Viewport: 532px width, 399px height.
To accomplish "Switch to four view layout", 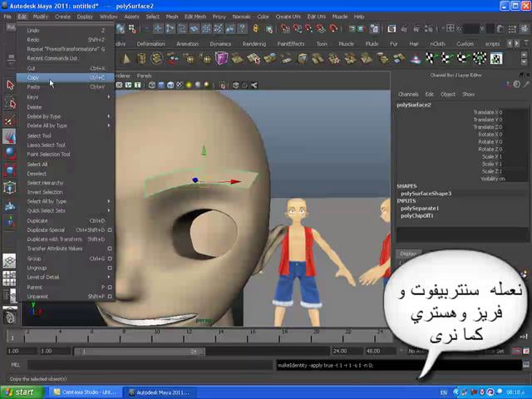I will (9, 278).
